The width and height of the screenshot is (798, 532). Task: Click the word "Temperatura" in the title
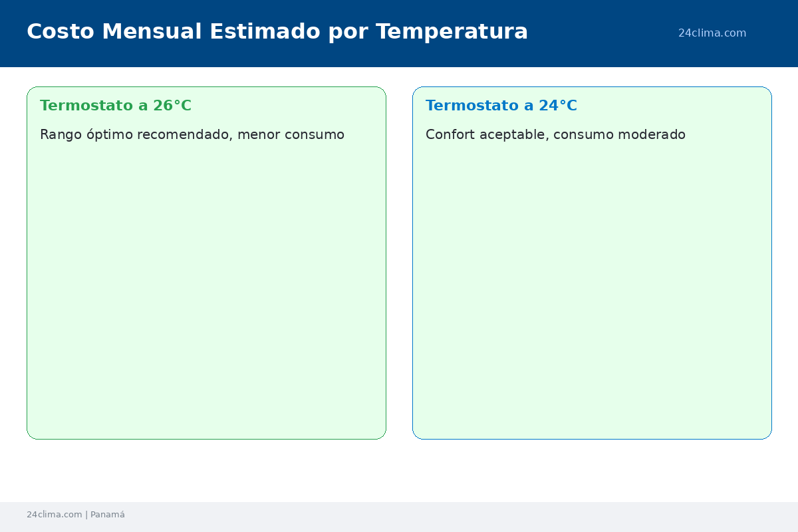point(452,31)
